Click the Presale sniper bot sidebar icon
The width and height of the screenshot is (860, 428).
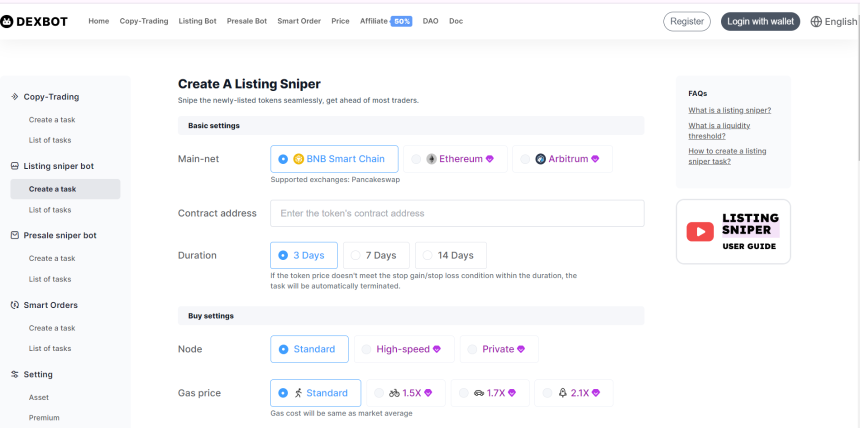[x=15, y=235]
